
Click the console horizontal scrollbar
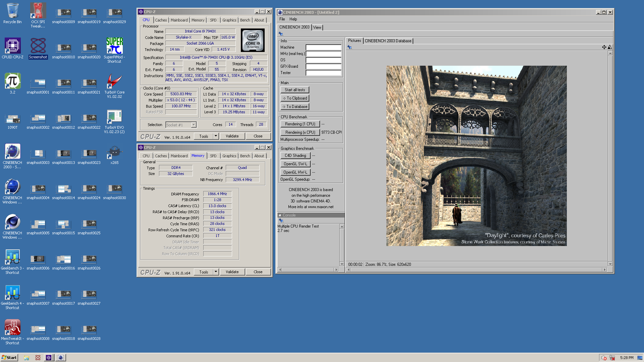pyautogui.click(x=308, y=269)
